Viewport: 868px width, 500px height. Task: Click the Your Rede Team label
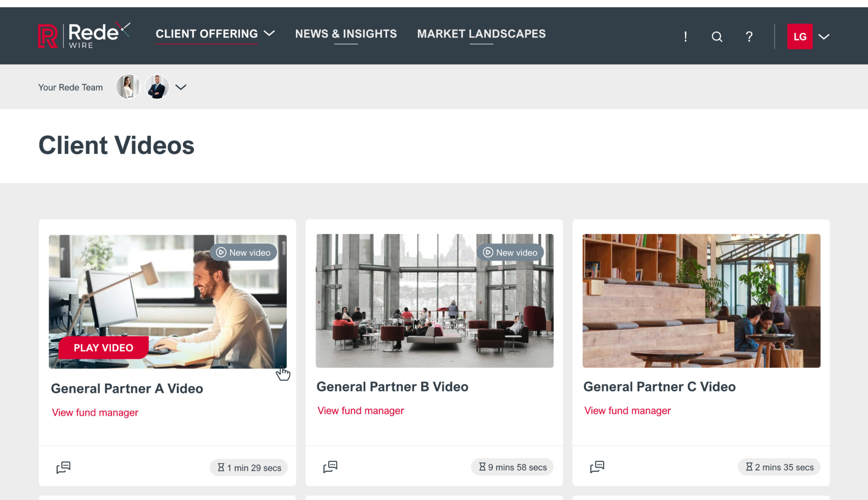(x=71, y=87)
